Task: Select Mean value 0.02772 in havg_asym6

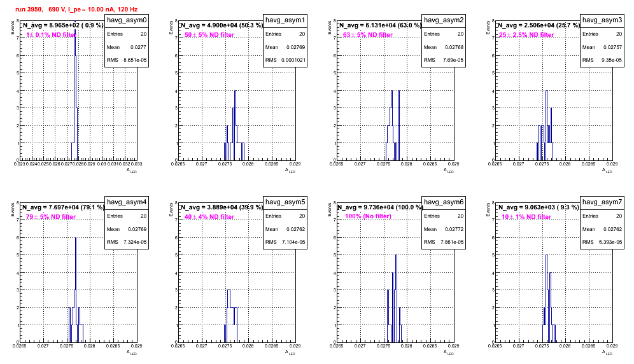Action: [454, 229]
